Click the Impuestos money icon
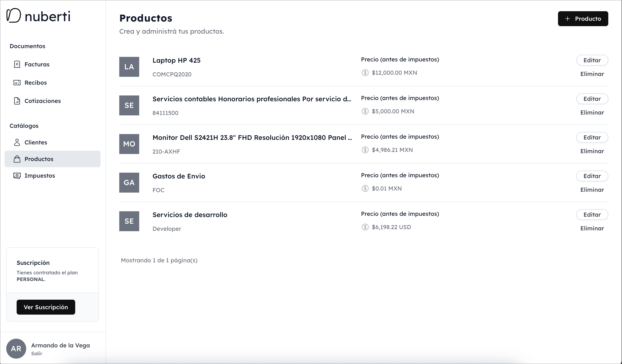 (x=17, y=176)
